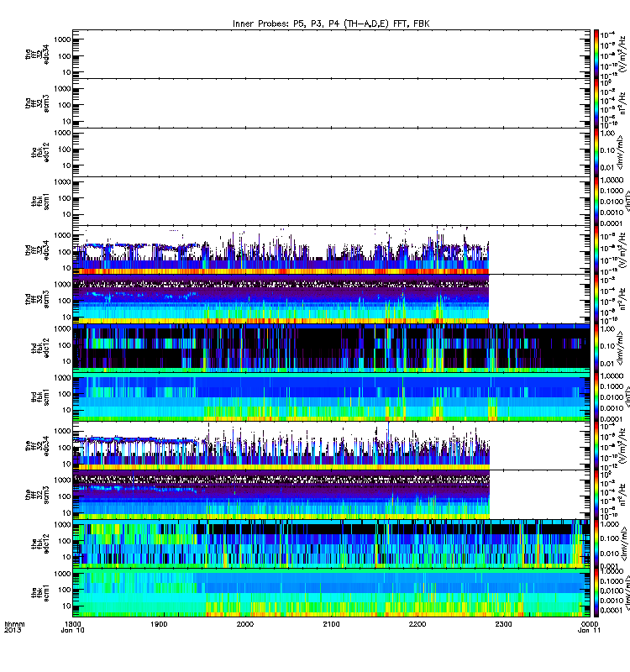The width and height of the screenshot is (630, 672).
Task: Click the 'thd fbk edc12' panel label
Action: pyautogui.click(x=40, y=348)
